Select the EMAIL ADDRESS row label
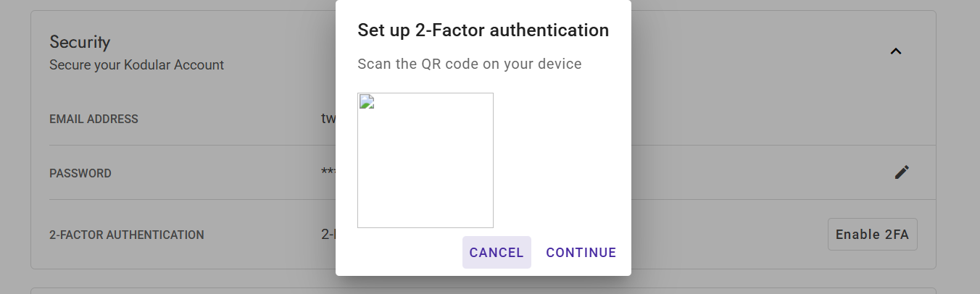980x294 pixels. 94,119
